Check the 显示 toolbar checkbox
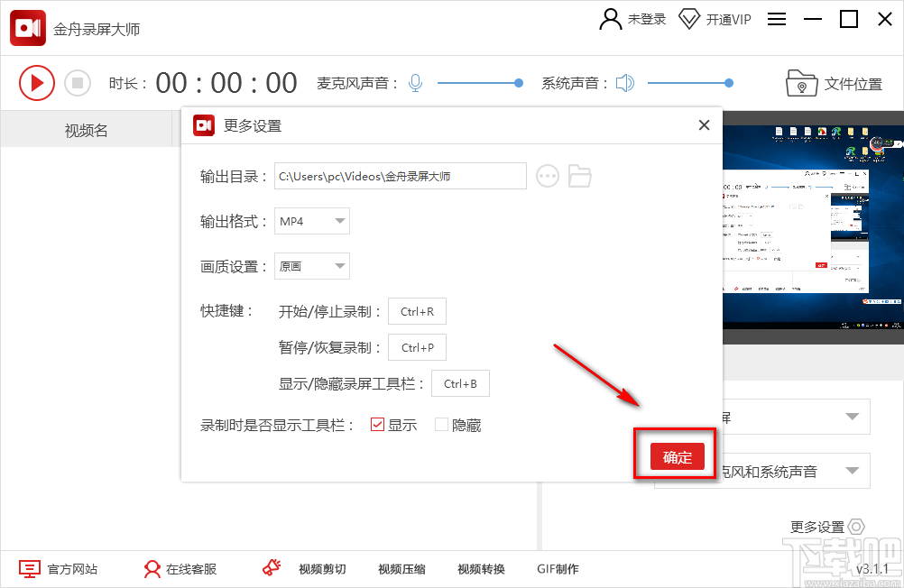This screenshot has width=904, height=588. coord(377,425)
